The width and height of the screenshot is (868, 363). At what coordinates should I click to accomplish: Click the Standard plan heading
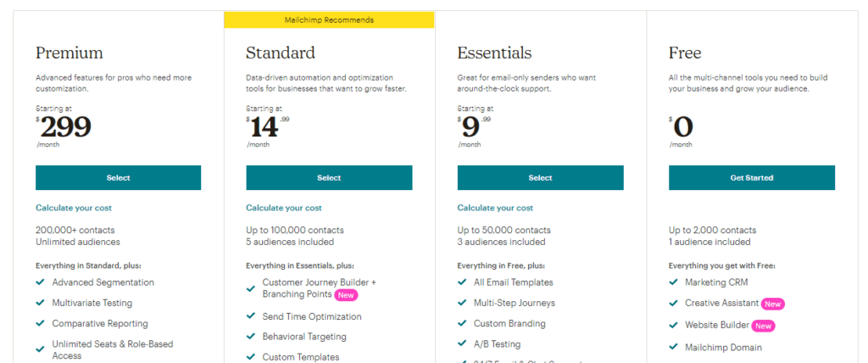click(281, 53)
